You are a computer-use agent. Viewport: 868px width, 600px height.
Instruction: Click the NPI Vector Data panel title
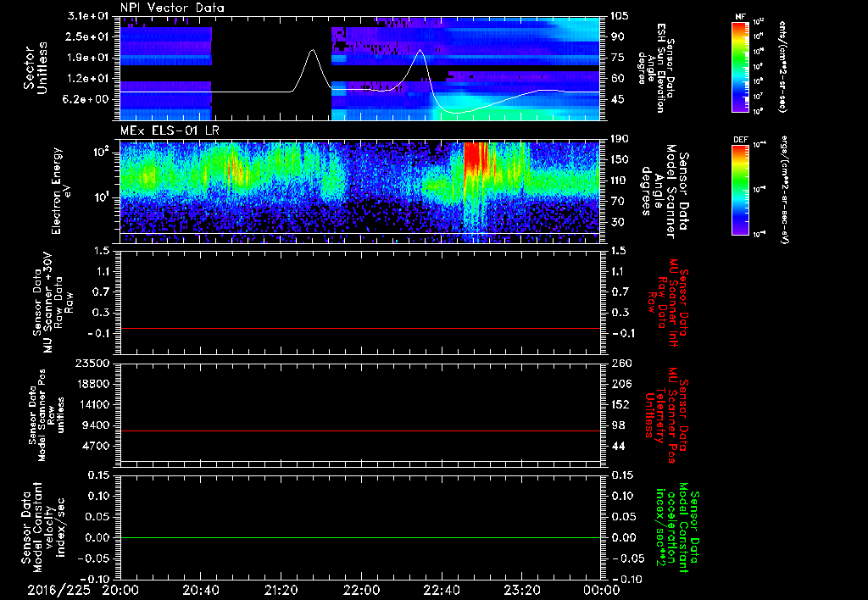tap(172, 8)
